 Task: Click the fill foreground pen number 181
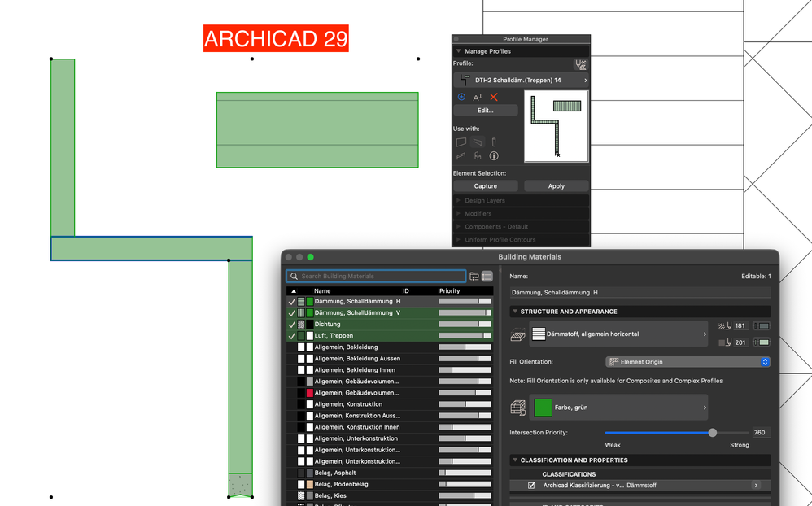point(740,325)
